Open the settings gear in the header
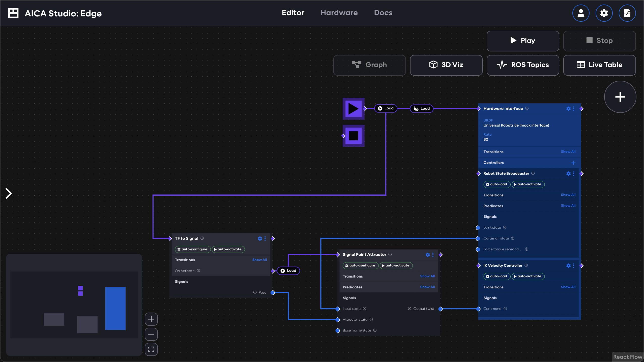The image size is (644, 362). click(604, 13)
